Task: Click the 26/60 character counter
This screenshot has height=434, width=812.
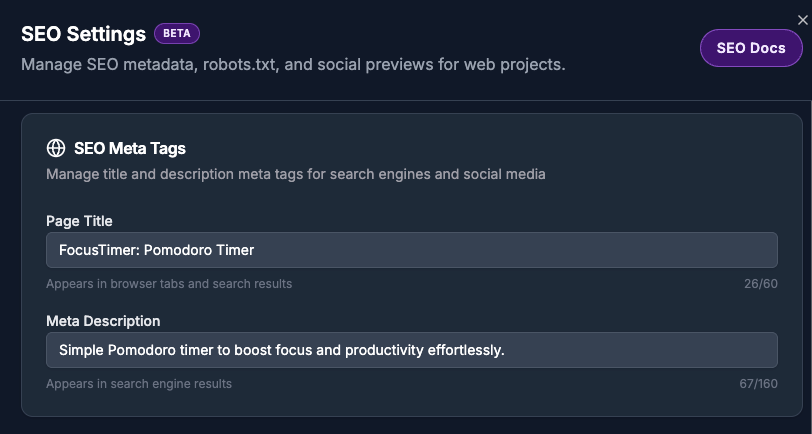Action: [761, 284]
